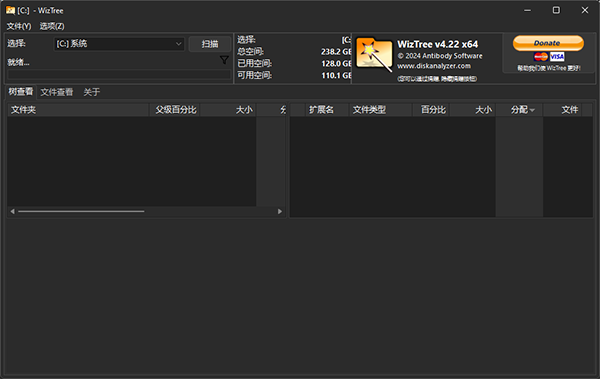This screenshot has height=379, width=600.
Task: Click the small text line below the website link
Action: point(437,79)
